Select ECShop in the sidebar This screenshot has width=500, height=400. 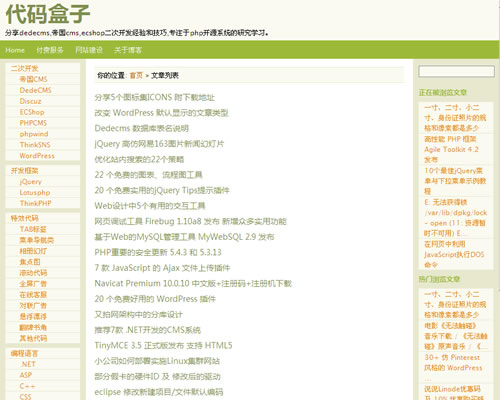[32, 112]
